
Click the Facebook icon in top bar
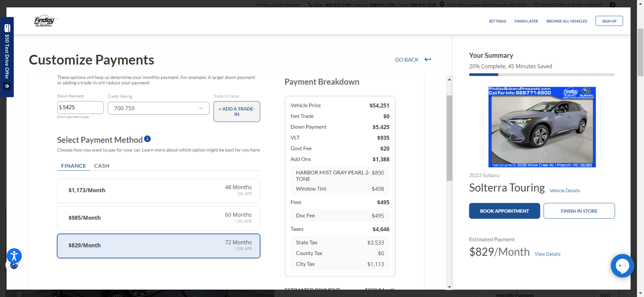click(612, 5)
